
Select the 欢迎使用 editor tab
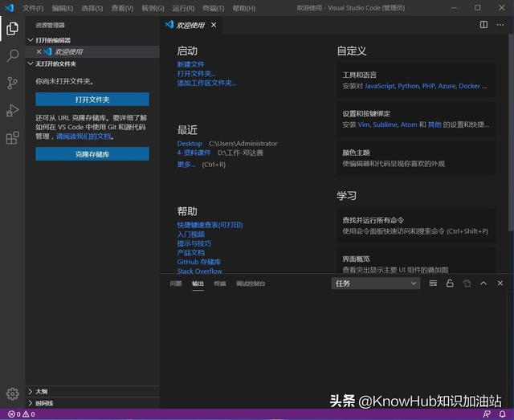(x=190, y=25)
